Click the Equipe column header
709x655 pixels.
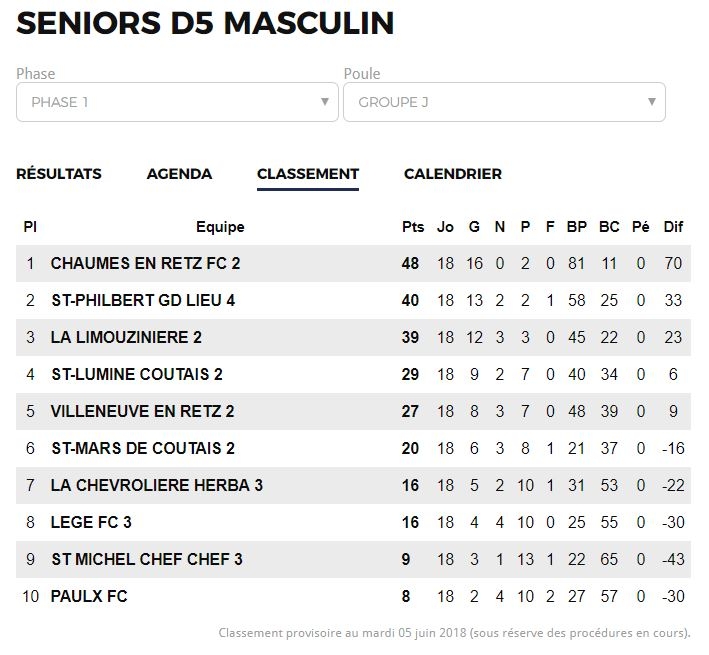(x=220, y=227)
